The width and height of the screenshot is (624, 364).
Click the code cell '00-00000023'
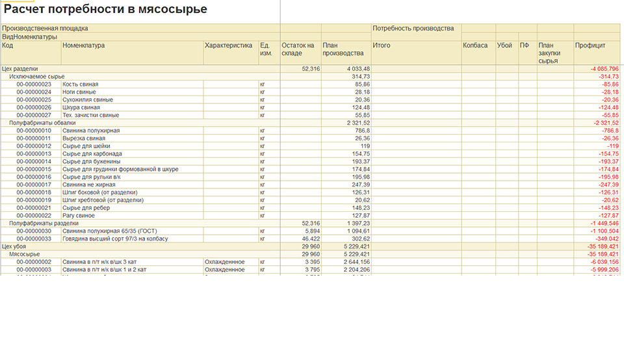[31, 84]
